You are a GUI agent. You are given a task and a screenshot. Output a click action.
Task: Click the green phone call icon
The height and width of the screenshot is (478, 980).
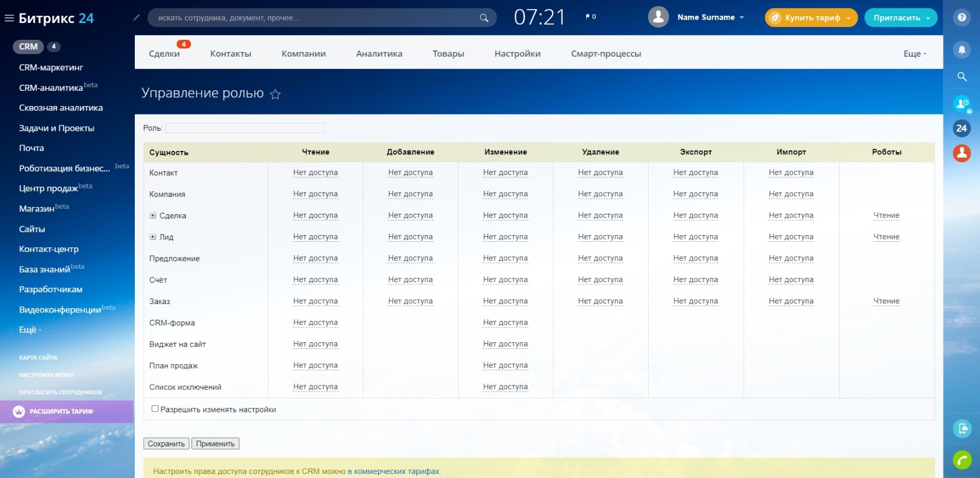click(x=963, y=460)
